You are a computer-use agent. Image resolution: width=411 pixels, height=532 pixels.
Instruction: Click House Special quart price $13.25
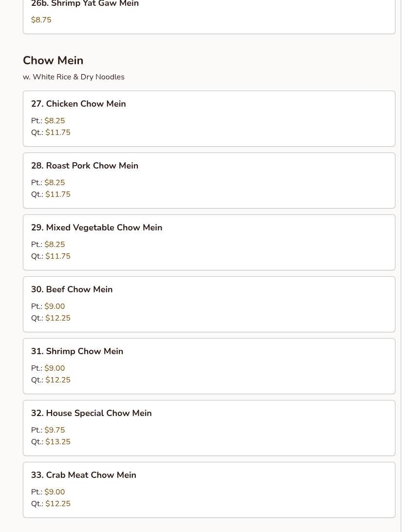[x=58, y=442]
